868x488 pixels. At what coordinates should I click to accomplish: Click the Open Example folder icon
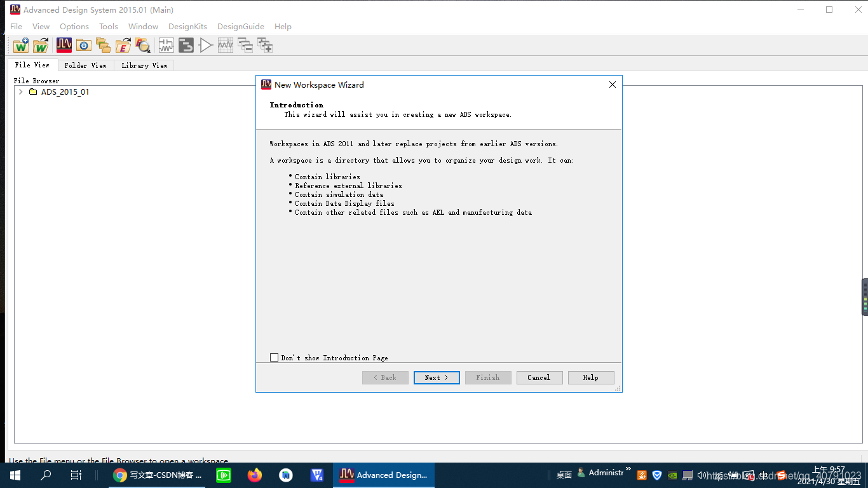(x=123, y=45)
